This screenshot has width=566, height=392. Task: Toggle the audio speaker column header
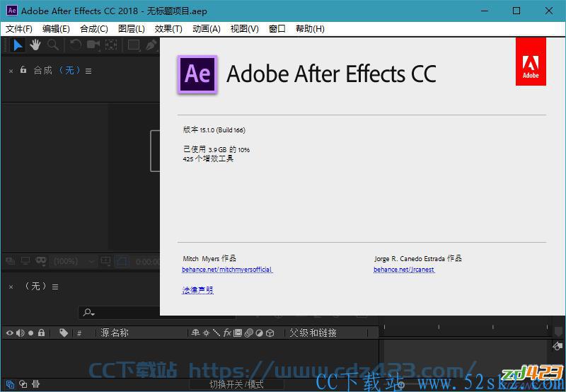pyautogui.click(x=21, y=333)
